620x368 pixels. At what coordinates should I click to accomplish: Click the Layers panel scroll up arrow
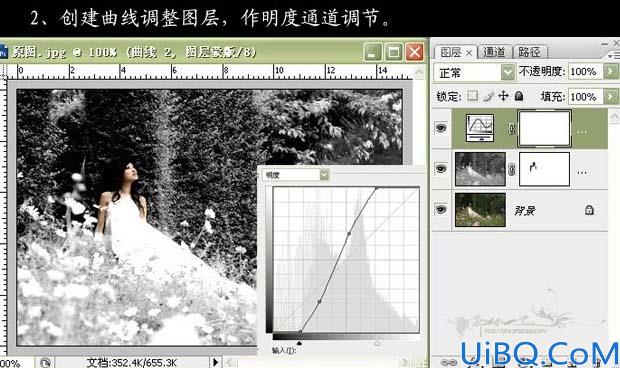click(614, 116)
